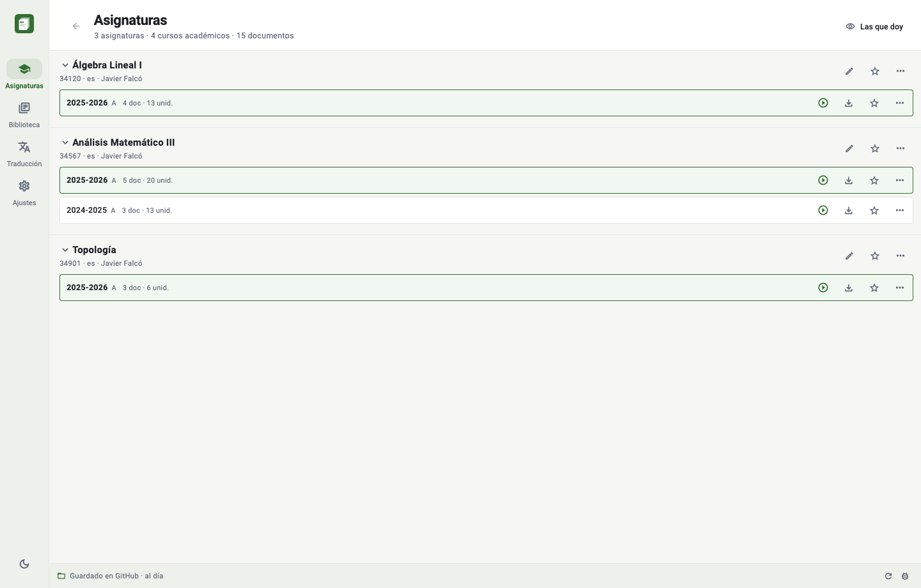The width and height of the screenshot is (921, 588).
Task: Click "Guardado en GitHub" status text
Action: tap(104, 576)
